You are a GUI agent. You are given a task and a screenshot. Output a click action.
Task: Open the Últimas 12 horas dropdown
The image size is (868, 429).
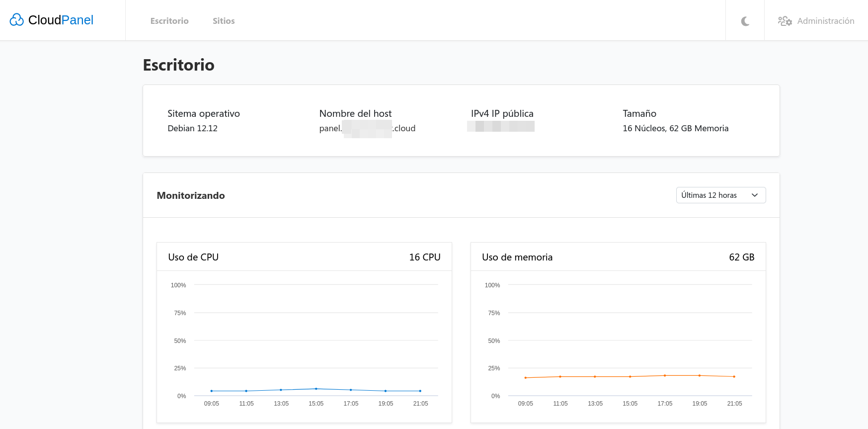[x=721, y=195]
